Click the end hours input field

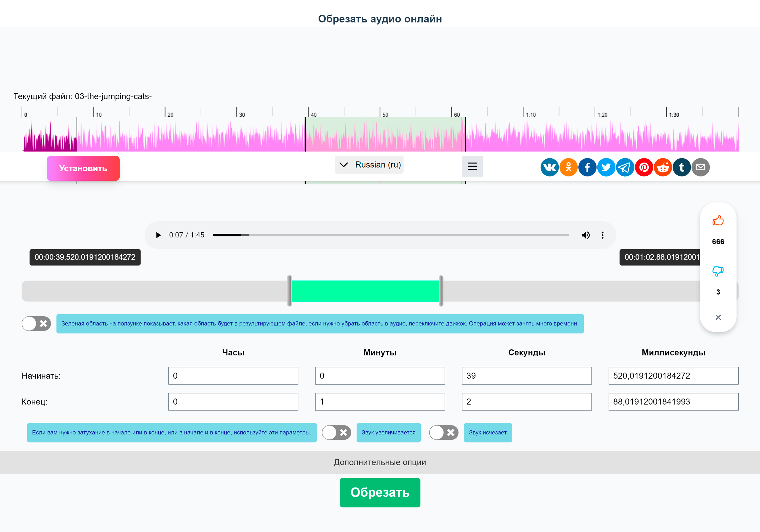click(x=233, y=402)
